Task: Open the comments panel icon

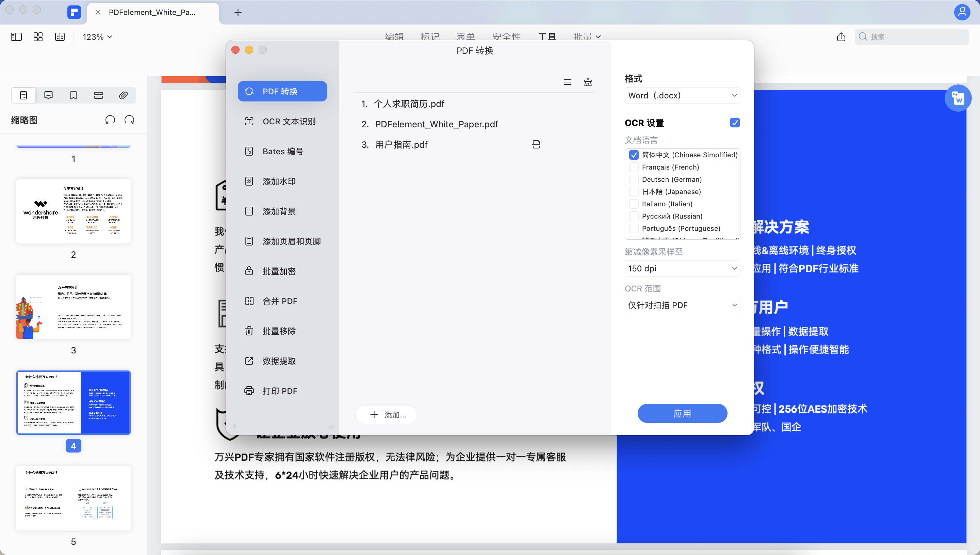Action: (x=48, y=95)
